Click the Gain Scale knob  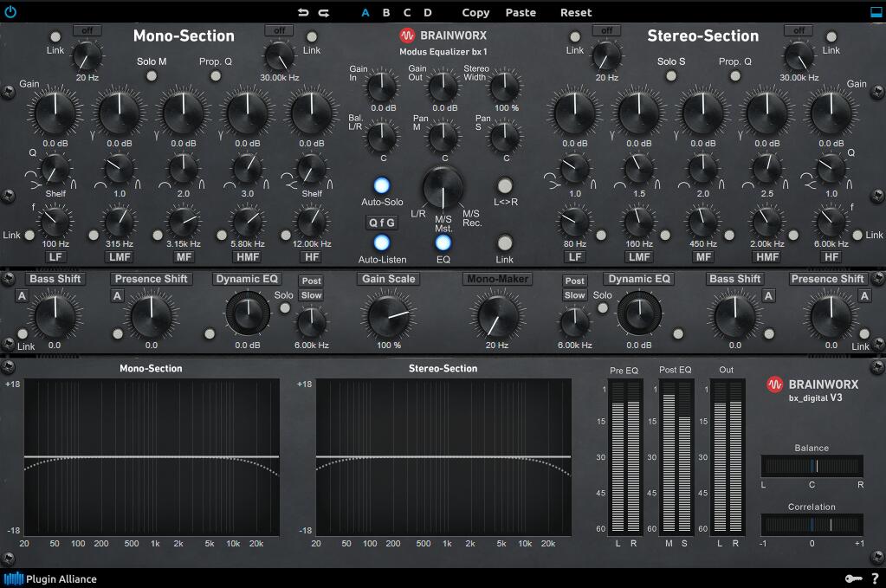coord(387,315)
